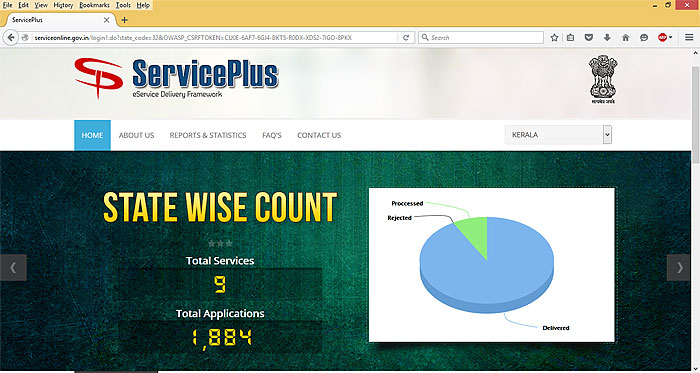Close the ServicePlus tab
This screenshot has width=700, height=373.
(x=106, y=20)
